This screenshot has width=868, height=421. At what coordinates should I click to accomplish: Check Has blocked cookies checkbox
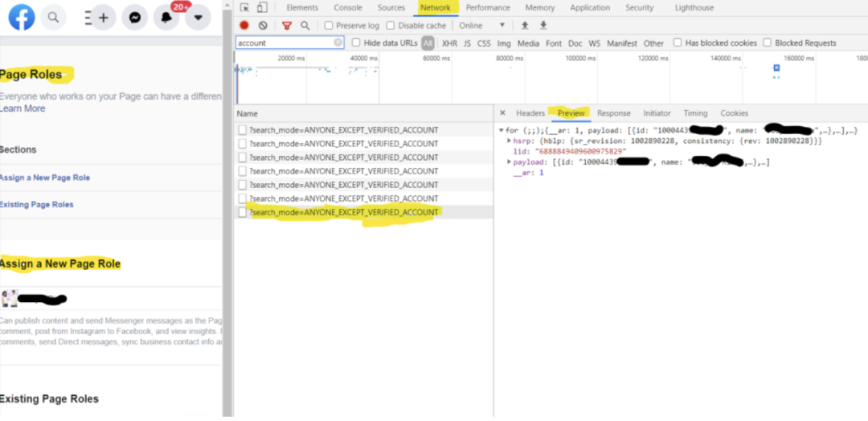[678, 43]
